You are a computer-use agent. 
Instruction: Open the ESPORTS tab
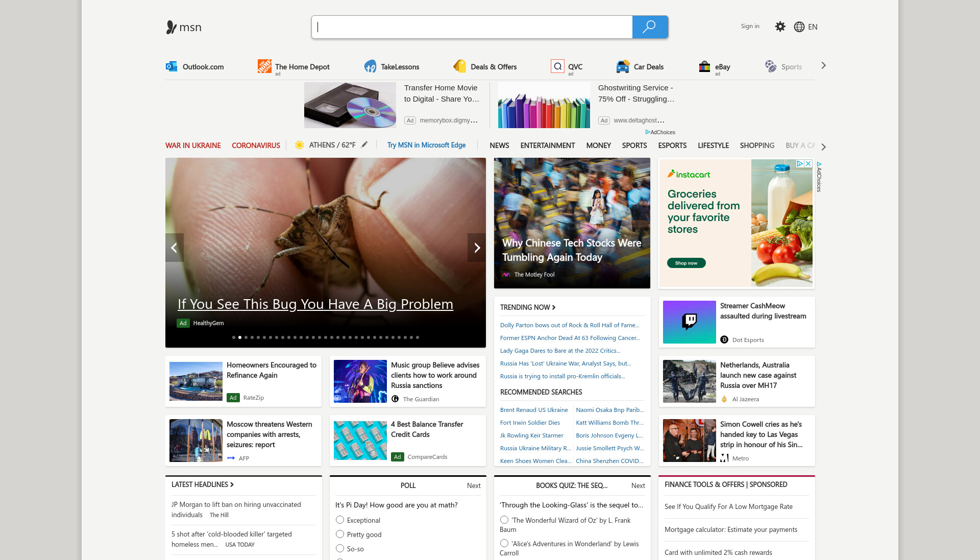(672, 145)
